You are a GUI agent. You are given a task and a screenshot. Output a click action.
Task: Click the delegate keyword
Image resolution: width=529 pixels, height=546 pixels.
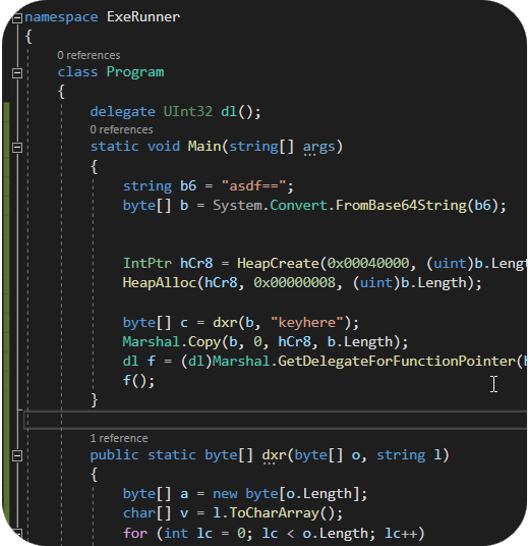(123, 112)
